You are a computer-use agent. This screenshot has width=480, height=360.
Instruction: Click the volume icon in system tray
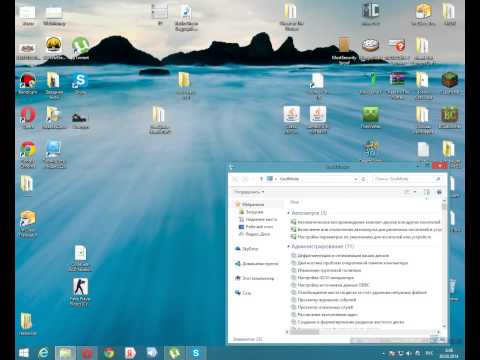[409, 353]
